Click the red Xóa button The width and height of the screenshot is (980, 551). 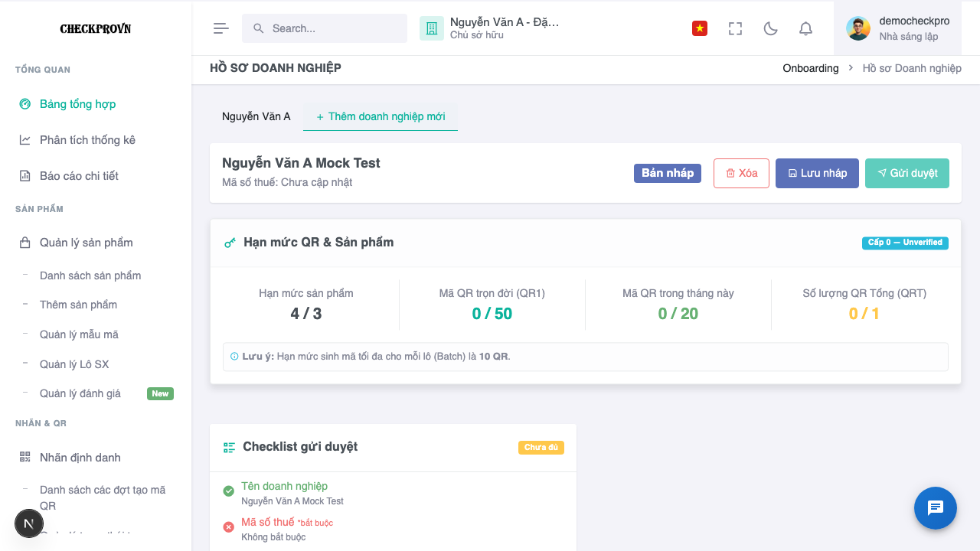pyautogui.click(x=741, y=173)
